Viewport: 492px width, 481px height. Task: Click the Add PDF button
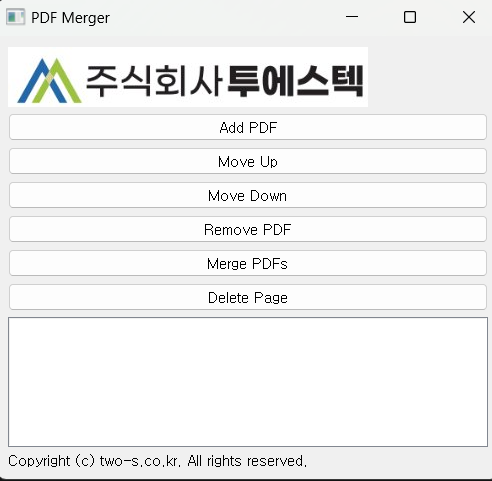click(x=248, y=127)
